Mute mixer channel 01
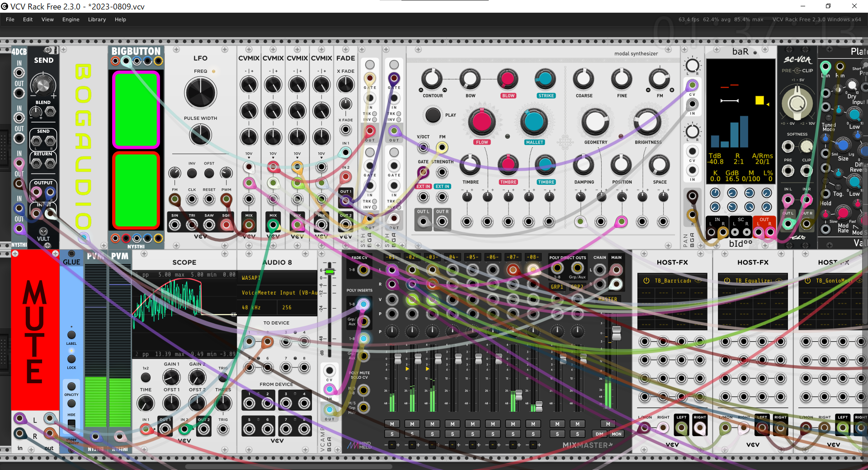The width and height of the screenshot is (868, 470). point(392,424)
